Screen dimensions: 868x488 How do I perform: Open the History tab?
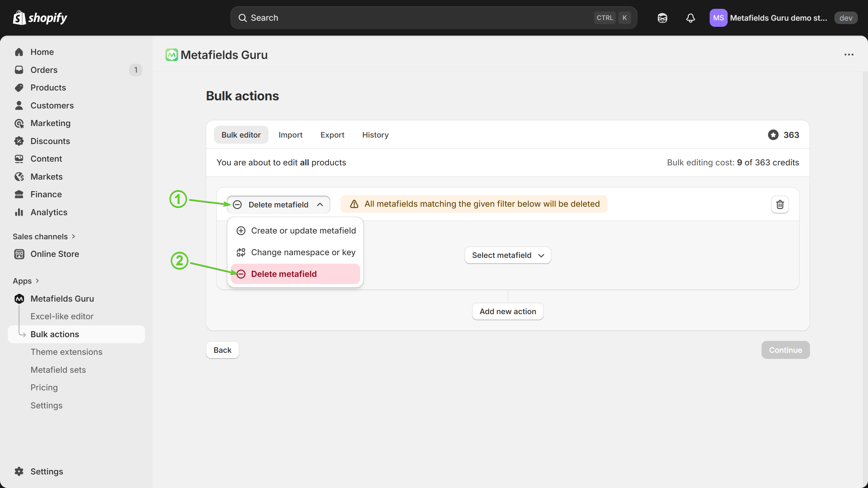pyautogui.click(x=375, y=135)
